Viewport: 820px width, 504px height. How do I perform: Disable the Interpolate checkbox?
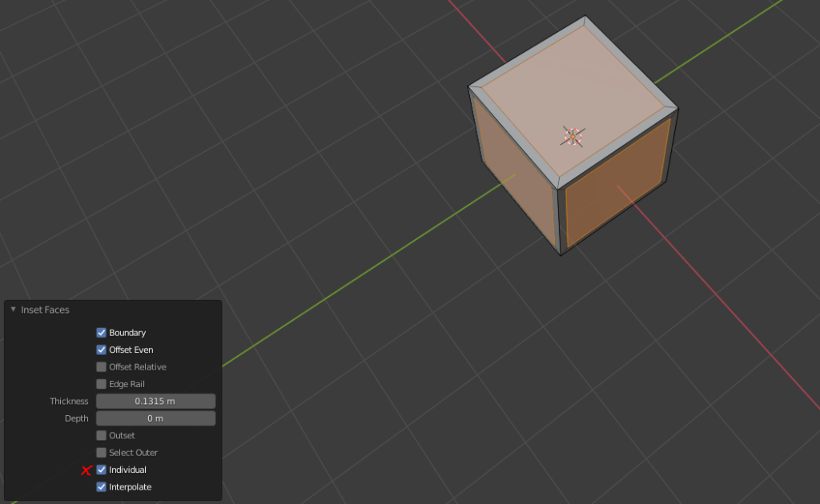[102, 487]
